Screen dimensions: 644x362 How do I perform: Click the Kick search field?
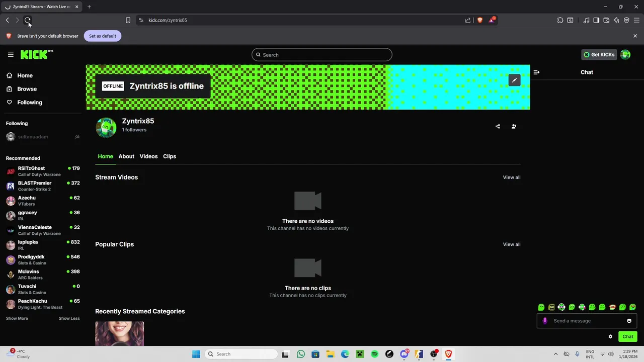pos(322,55)
